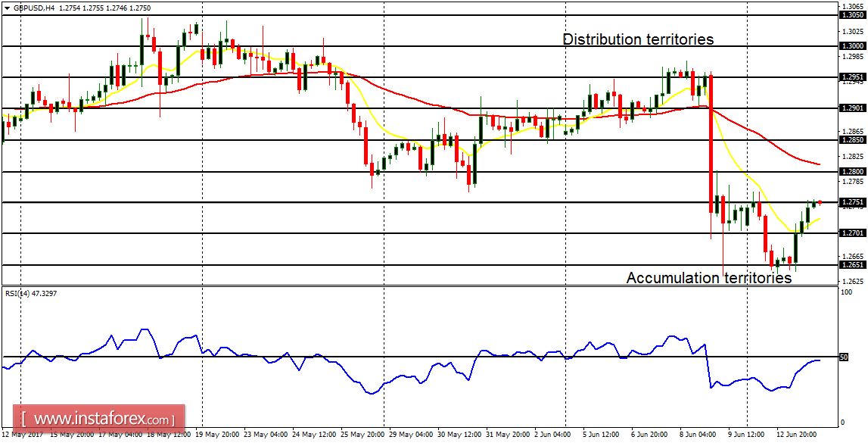
Task: Click the 1.2701 price level label
Action: click(x=850, y=233)
